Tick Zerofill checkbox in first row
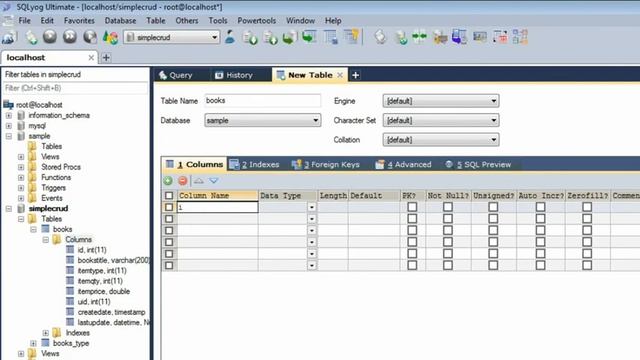 (x=587, y=207)
